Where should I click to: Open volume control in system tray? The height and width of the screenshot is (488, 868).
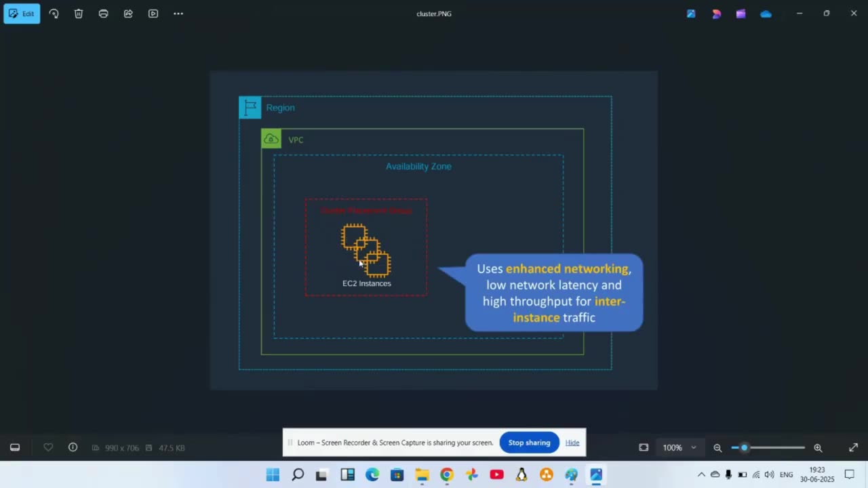pos(769,474)
